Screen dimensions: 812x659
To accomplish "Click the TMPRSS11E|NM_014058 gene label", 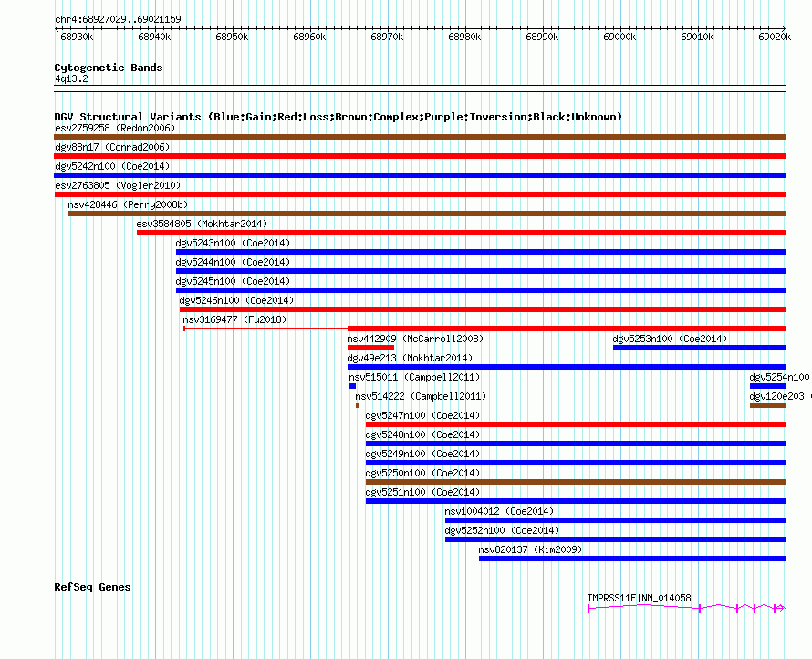I will click(x=639, y=598).
